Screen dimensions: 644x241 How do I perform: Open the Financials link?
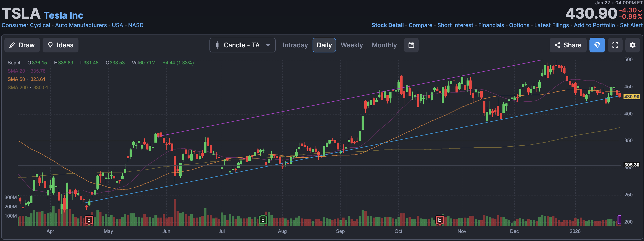click(x=491, y=25)
